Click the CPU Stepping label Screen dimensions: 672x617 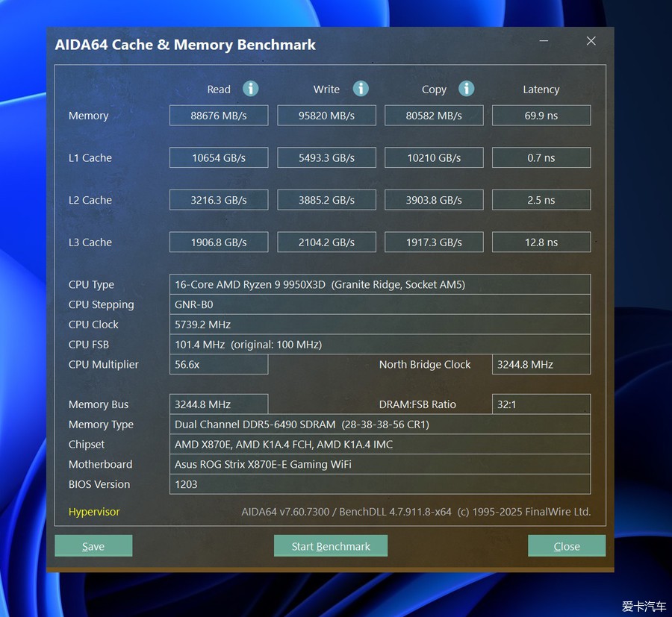pyautogui.click(x=101, y=305)
